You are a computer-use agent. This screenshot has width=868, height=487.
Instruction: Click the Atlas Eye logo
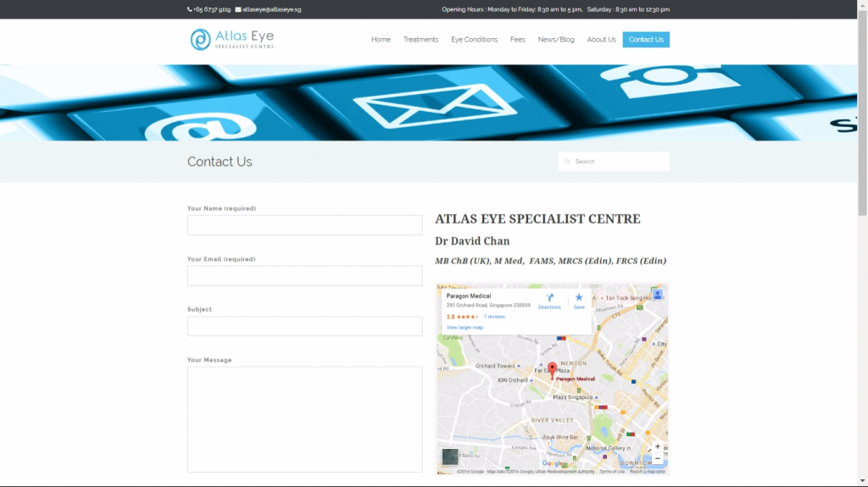[x=232, y=39]
